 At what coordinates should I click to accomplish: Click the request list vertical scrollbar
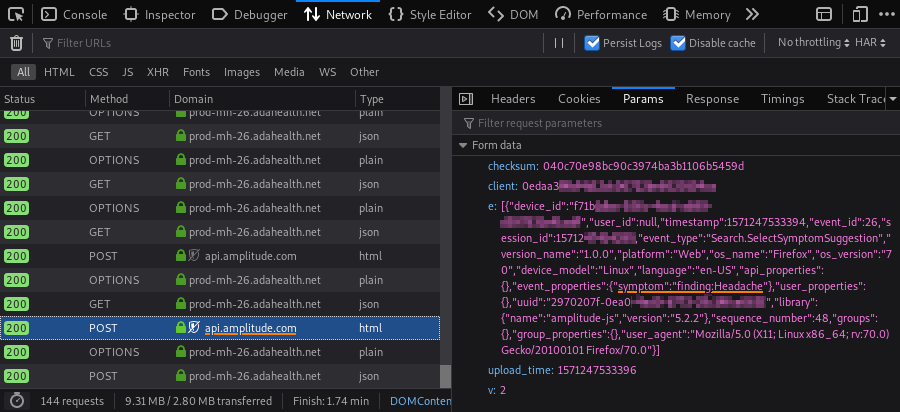pos(445,250)
